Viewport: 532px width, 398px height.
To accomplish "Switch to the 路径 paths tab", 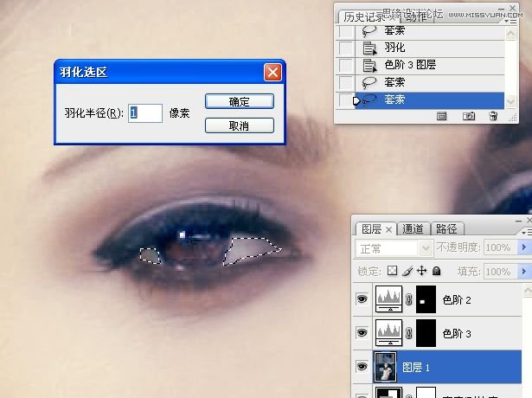I will point(447,229).
